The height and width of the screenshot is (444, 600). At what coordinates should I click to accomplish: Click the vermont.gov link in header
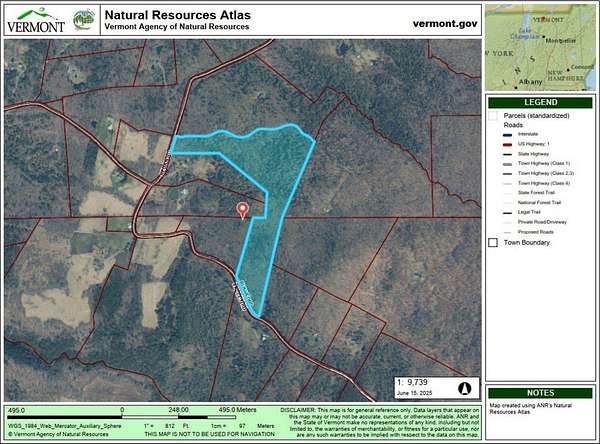click(440, 22)
